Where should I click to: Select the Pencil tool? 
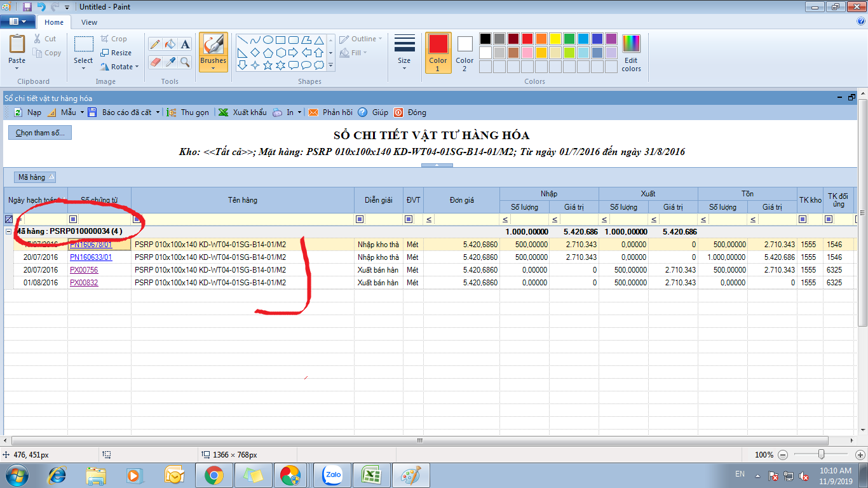(x=154, y=44)
